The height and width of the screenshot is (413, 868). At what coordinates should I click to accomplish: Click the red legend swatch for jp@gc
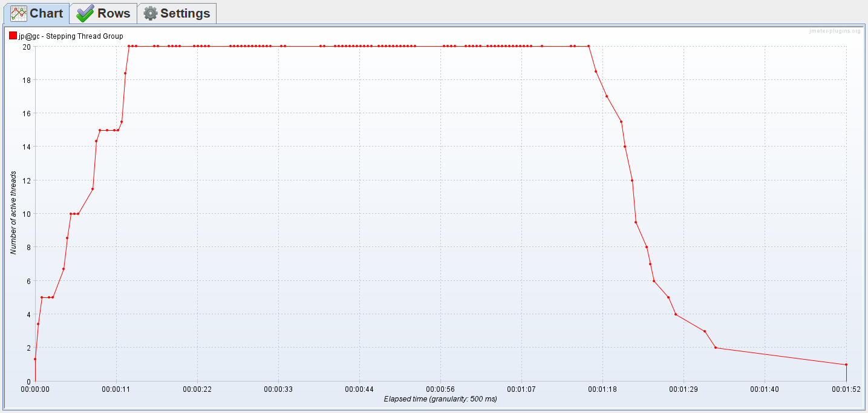point(13,36)
